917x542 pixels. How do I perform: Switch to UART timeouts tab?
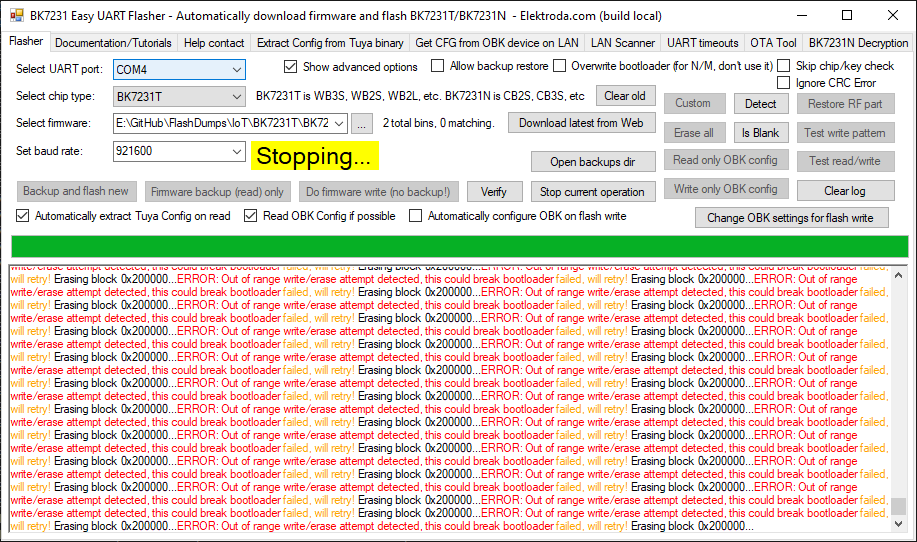click(702, 43)
